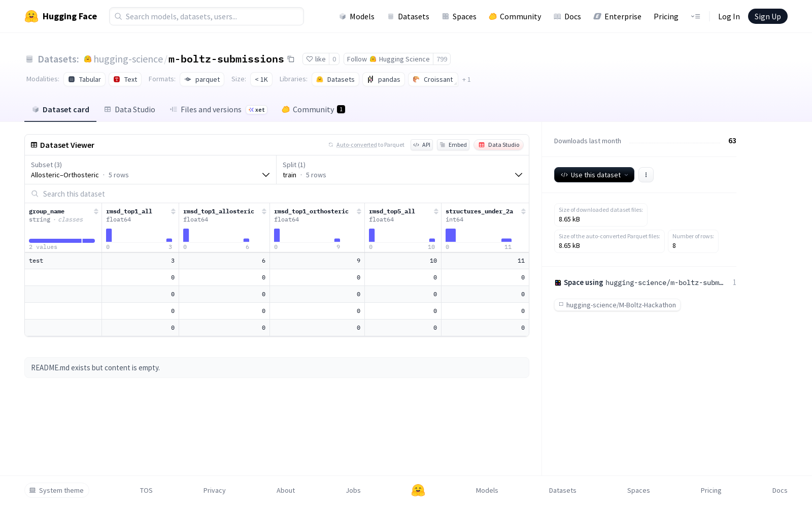Open the Community tab

point(313,110)
